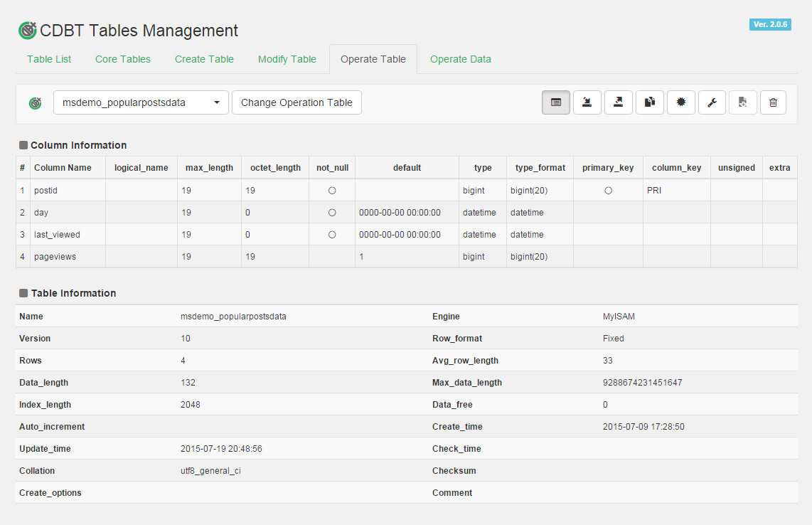
Task: Click the import data icon
Action: 587,102
